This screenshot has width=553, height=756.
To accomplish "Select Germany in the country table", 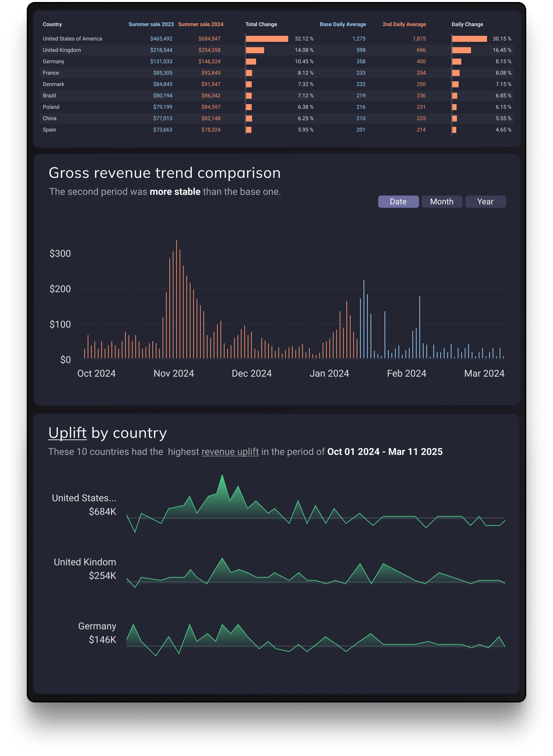I will 54,62.
